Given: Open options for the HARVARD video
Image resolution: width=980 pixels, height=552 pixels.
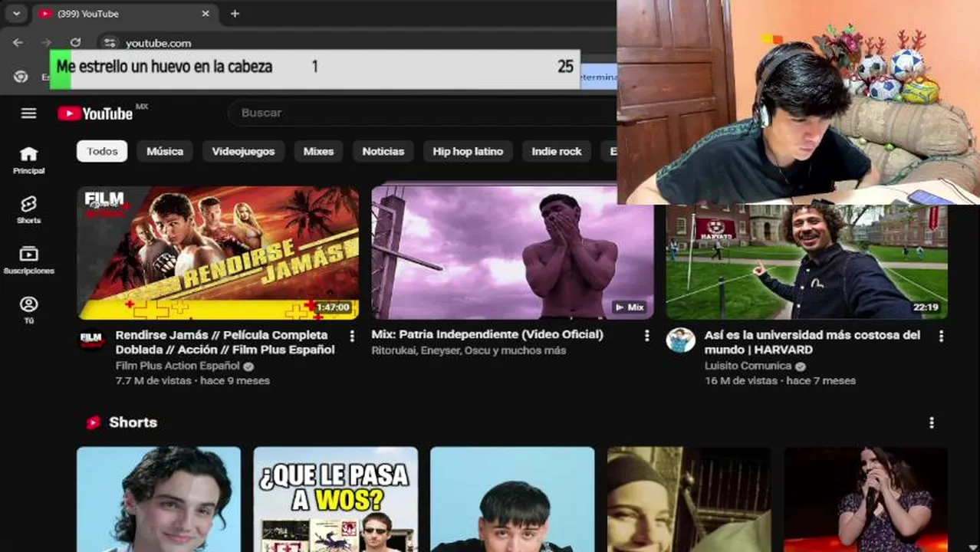Looking at the screenshot, I should (941, 336).
